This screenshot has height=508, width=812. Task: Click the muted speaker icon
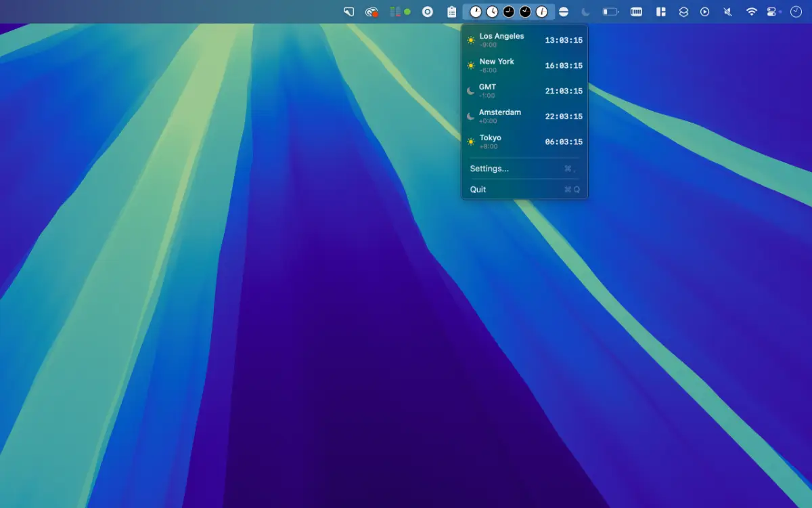(x=728, y=12)
